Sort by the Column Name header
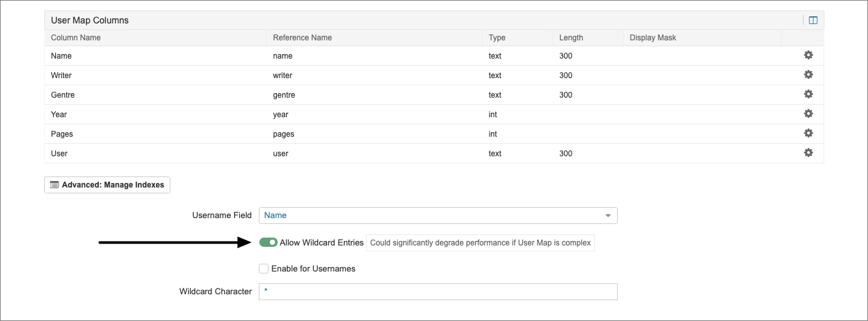This screenshot has width=868, height=321. point(75,38)
